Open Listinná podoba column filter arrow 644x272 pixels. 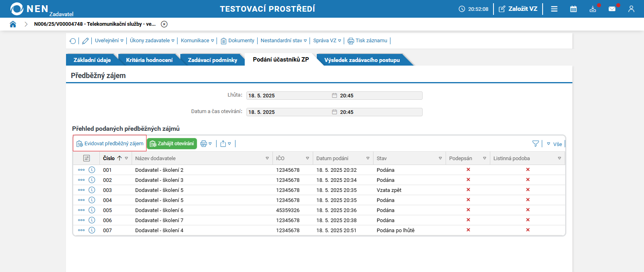pos(559,159)
